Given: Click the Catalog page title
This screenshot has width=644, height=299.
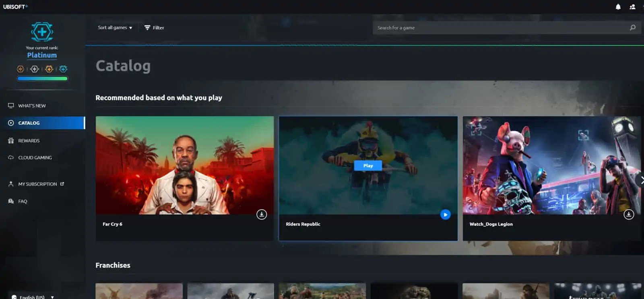Looking at the screenshot, I should [x=123, y=66].
